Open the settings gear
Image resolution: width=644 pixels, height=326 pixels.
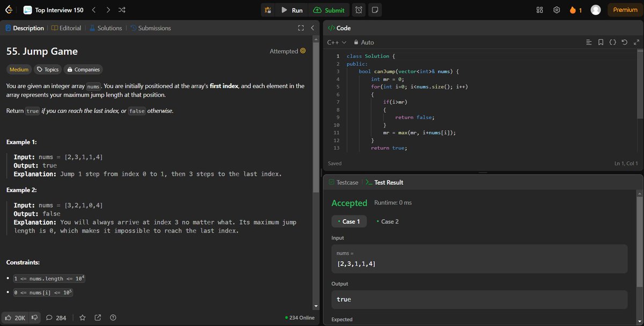pos(557,10)
